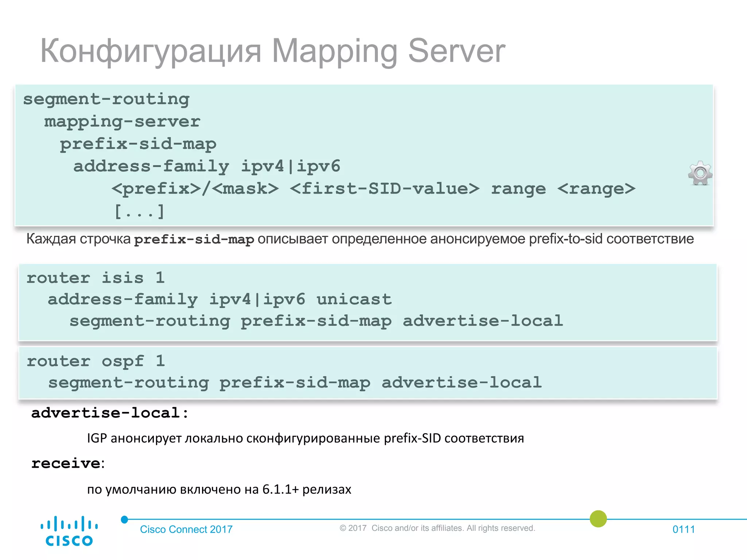Click the '© 2017 Cisco and/or its affiliates' copyright notice
Screen dimensions: 747x560
pos(437,528)
